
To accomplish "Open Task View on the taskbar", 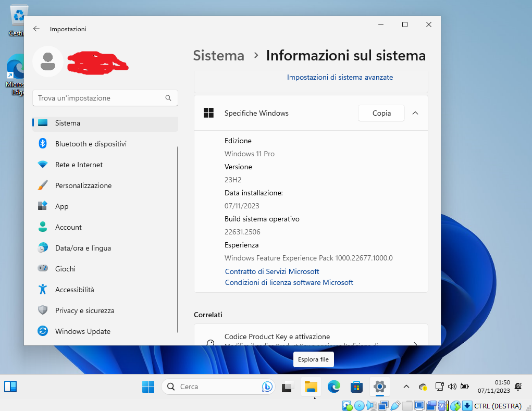I will 288,387.
